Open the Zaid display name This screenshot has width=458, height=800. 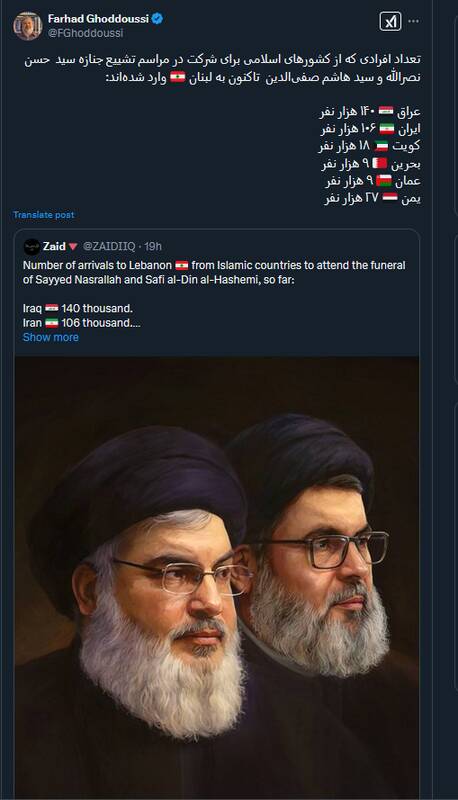[x=54, y=246]
